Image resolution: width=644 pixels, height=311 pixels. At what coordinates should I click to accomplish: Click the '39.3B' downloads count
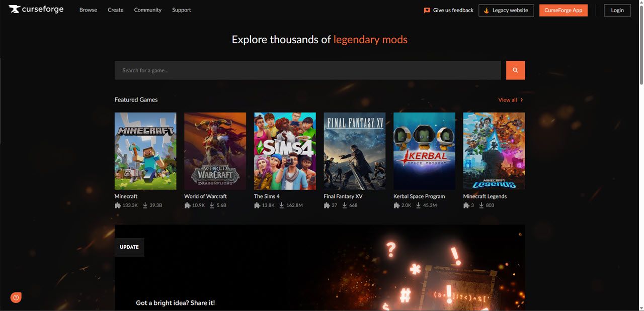tap(155, 205)
